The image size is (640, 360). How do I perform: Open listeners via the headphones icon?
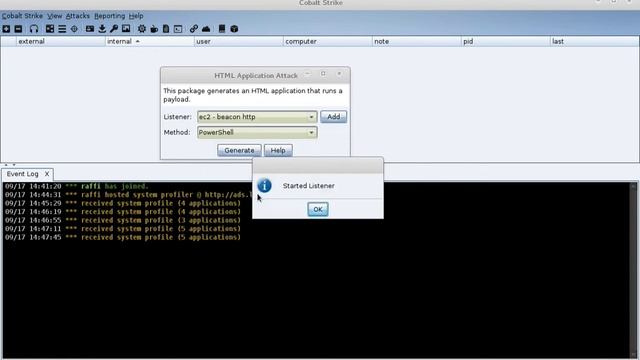34,29
